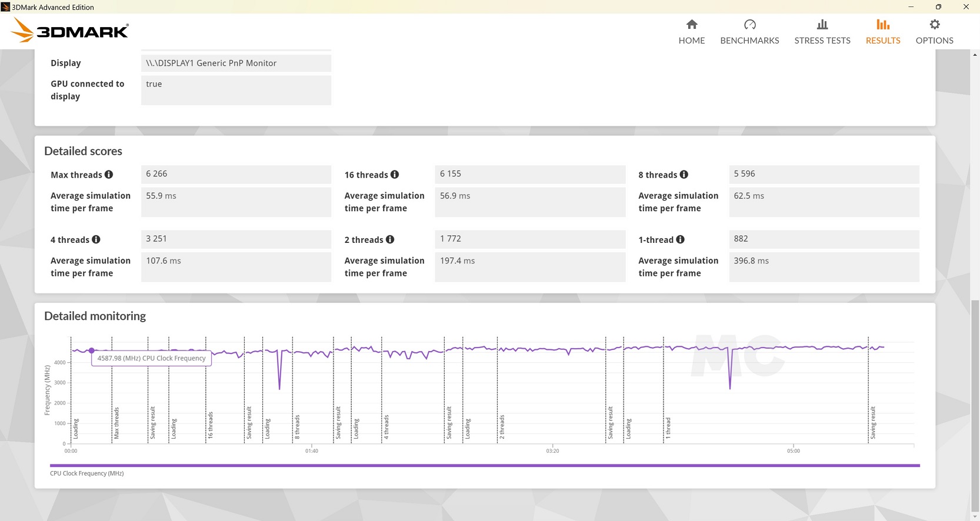Click the 4 threads info icon
Screen dimensions: 980x521
point(96,239)
